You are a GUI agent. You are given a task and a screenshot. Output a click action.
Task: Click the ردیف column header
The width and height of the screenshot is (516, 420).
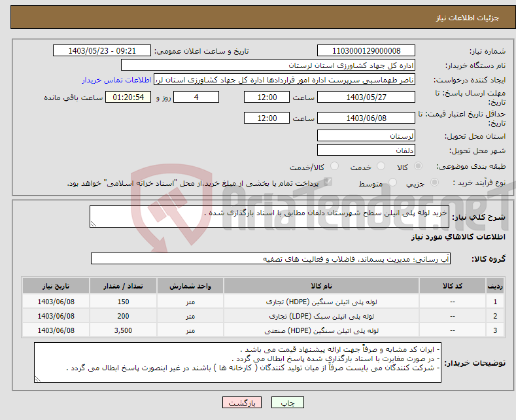495,286
